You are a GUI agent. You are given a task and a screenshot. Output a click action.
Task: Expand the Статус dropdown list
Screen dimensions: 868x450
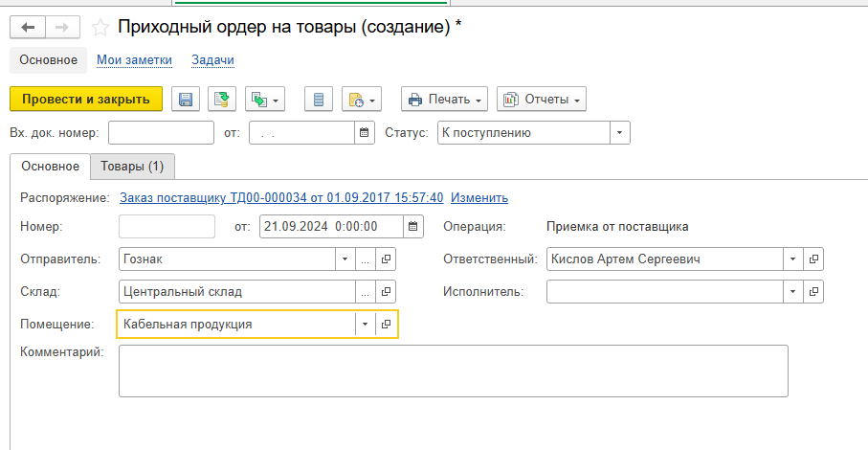pyautogui.click(x=619, y=133)
